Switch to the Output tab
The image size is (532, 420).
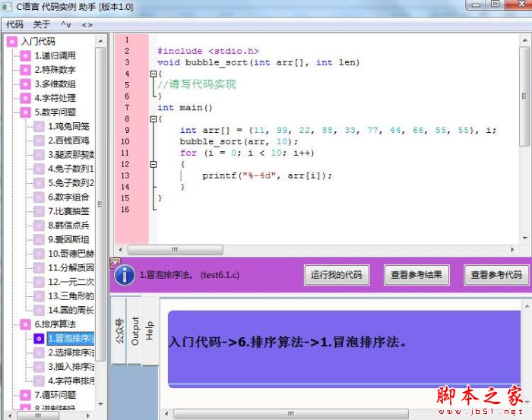pyautogui.click(x=135, y=331)
